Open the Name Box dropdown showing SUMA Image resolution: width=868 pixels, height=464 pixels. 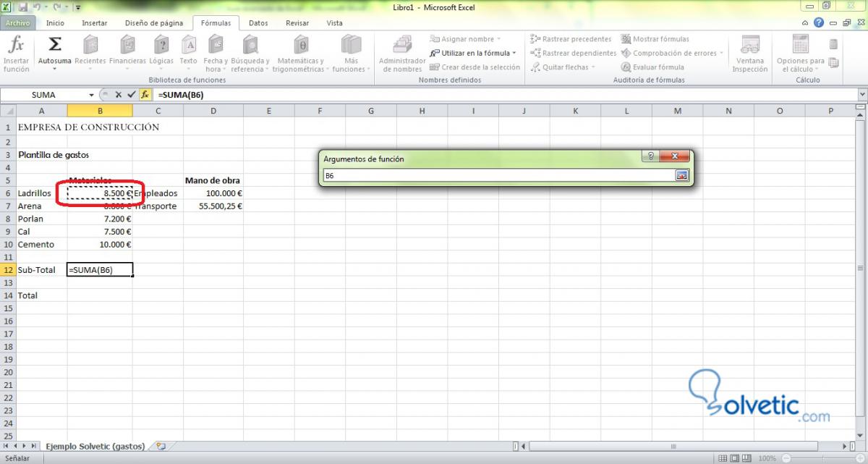pyautogui.click(x=91, y=95)
